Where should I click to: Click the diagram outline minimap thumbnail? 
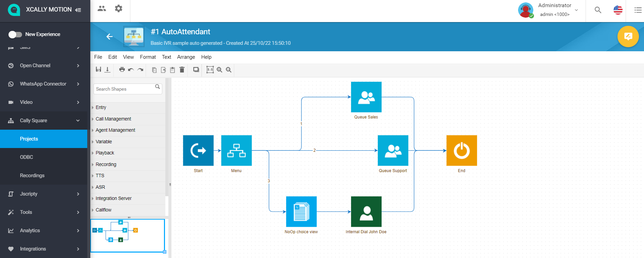coord(128,235)
